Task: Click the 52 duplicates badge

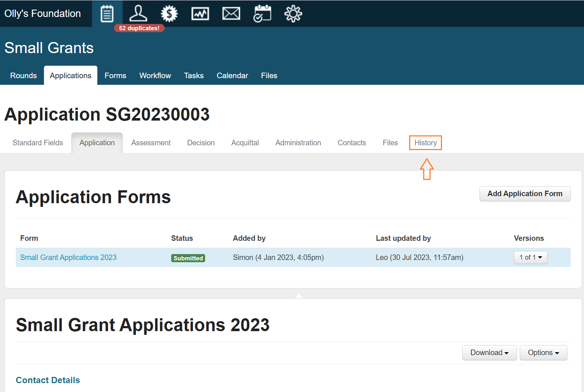Action: 139,28
